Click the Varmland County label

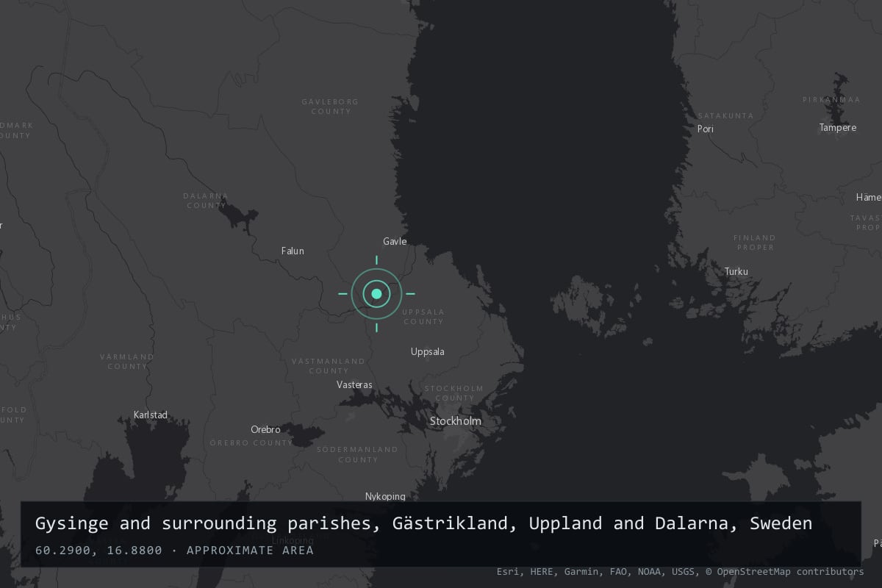(127, 362)
